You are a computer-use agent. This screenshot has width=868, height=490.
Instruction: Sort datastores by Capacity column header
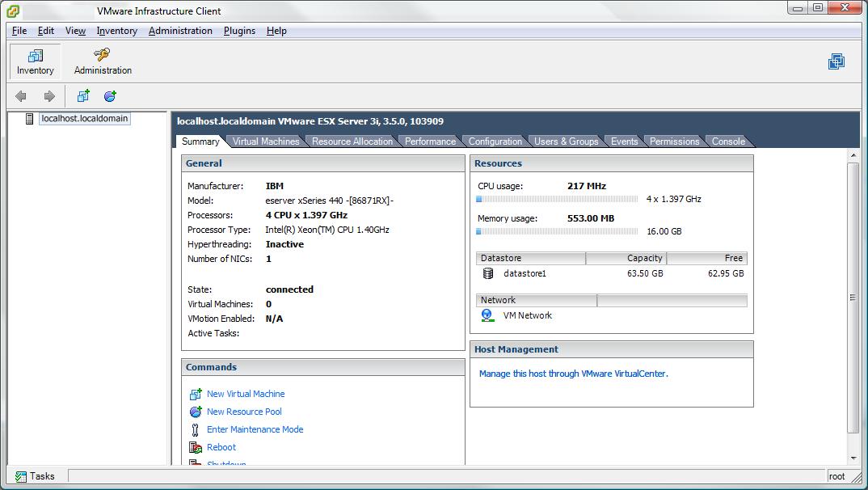(626, 258)
